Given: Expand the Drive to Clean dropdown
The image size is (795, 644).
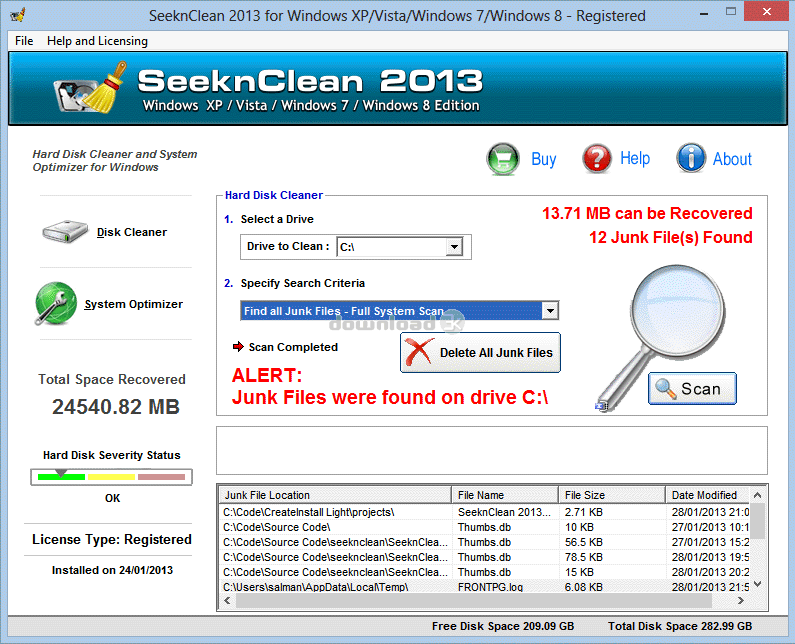Looking at the screenshot, I should (454, 247).
